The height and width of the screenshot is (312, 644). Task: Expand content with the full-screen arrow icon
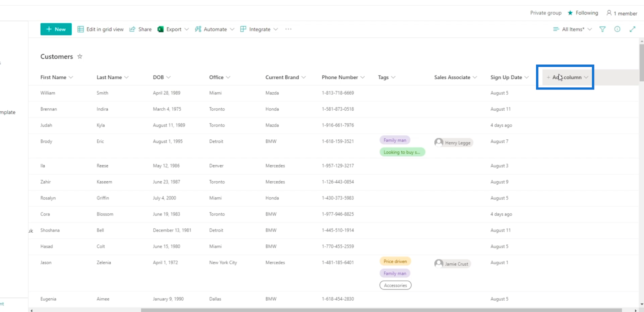click(632, 29)
